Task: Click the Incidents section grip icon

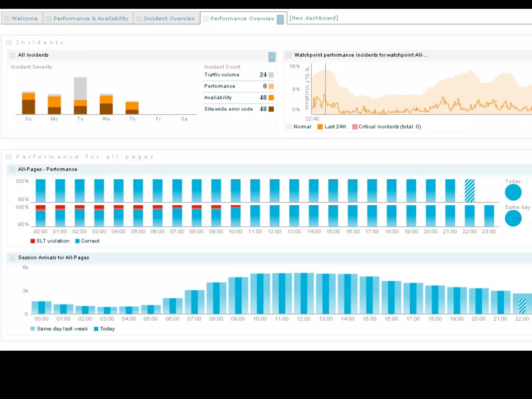Action: tap(9, 43)
